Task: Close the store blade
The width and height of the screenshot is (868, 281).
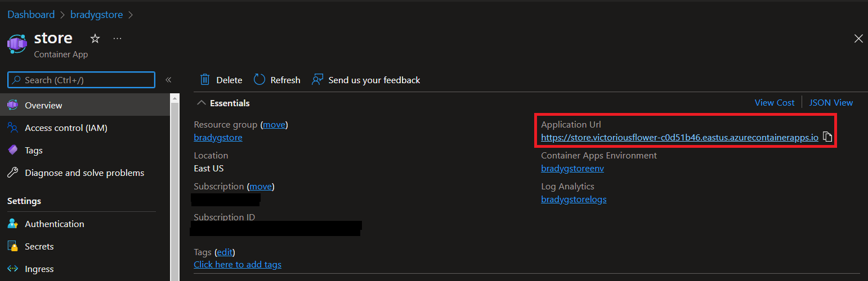Action: click(858, 38)
